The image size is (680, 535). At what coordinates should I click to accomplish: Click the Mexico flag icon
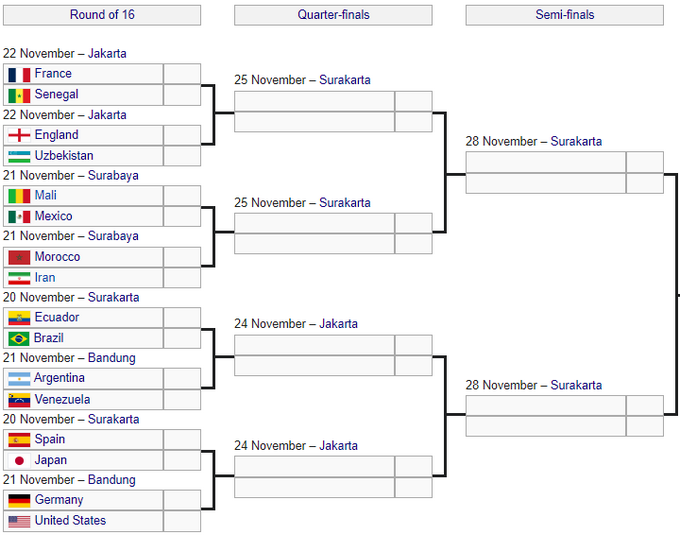[x=18, y=217]
